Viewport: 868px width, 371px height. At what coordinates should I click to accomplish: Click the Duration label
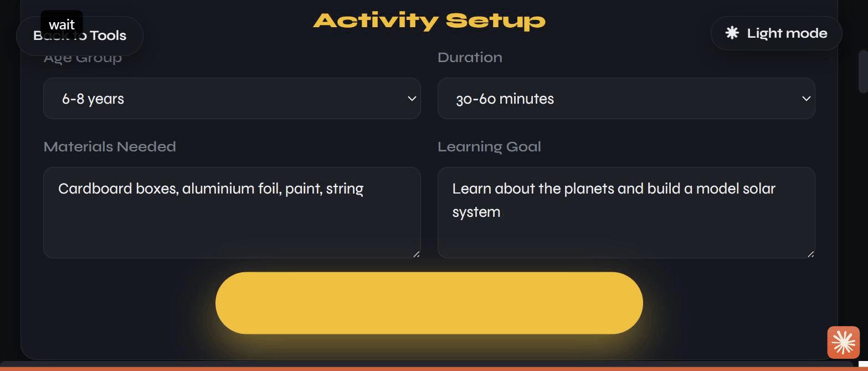click(470, 57)
